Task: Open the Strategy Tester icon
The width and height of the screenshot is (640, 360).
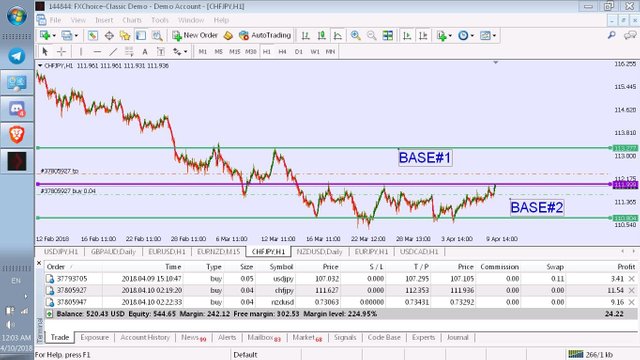Action: (x=157, y=36)
